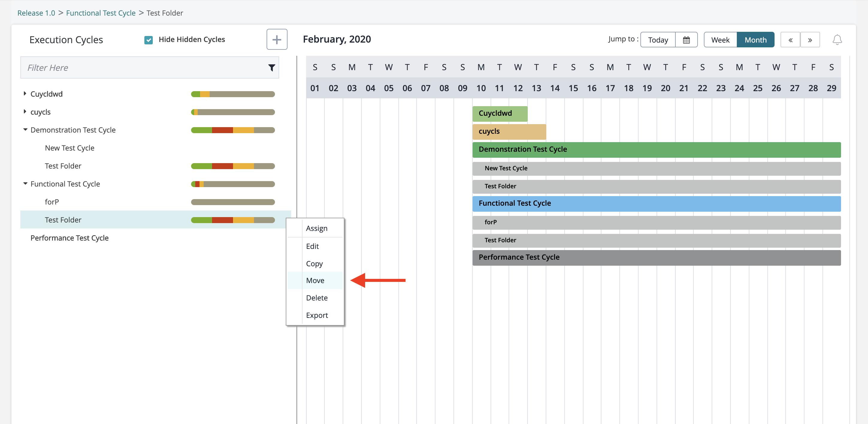Select Test Folder under Demonstration Test Cycle

[63, 166]
